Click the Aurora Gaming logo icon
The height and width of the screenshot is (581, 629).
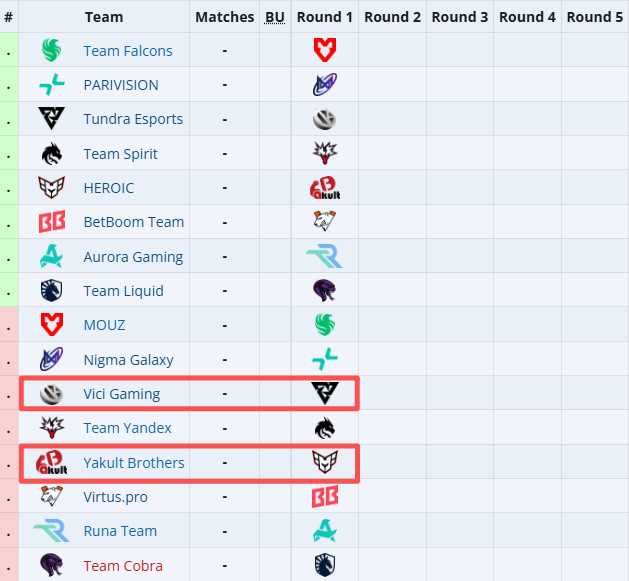tap(51, 257)
